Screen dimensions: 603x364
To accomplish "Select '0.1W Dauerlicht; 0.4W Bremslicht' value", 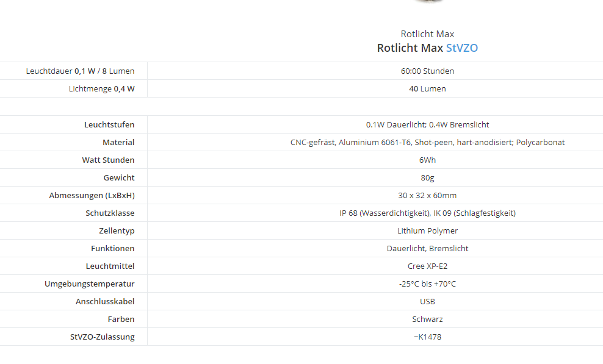I will point(427,125).
